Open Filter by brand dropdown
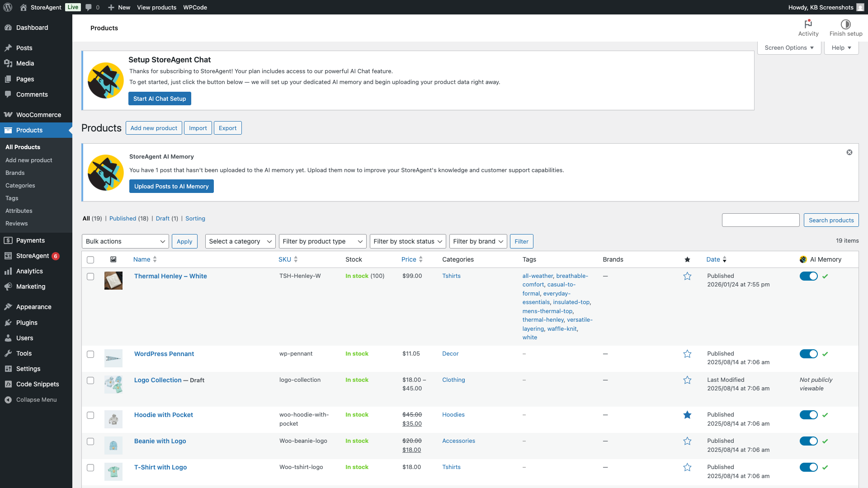This screenshot has height=488, width=868. coord(478,241)
